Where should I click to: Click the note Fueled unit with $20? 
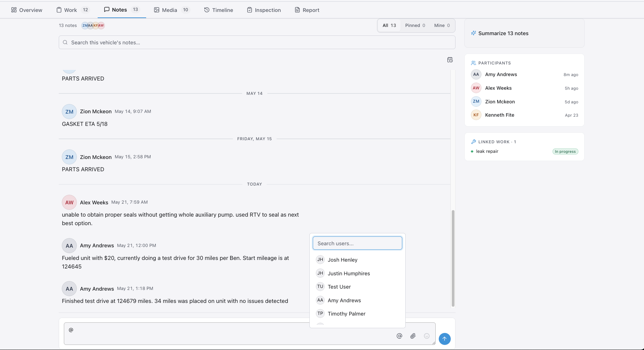tap(176, 262)
